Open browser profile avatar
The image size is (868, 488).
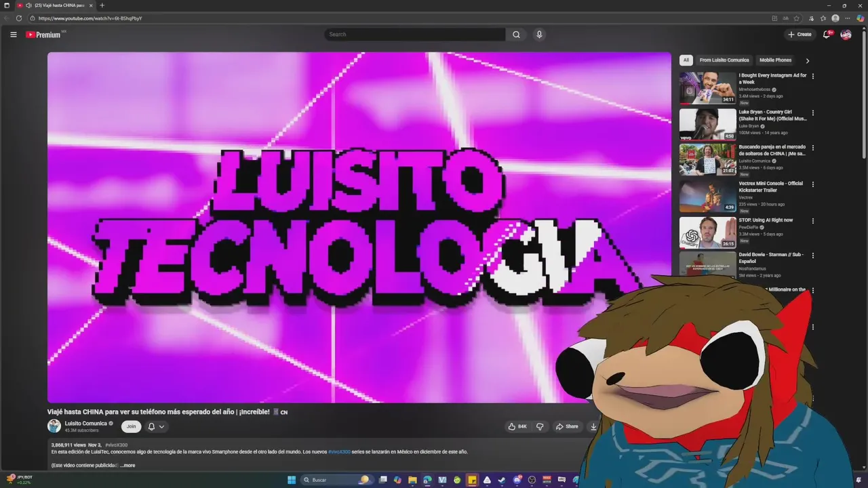pyautogui.click(x=835, y=18)
